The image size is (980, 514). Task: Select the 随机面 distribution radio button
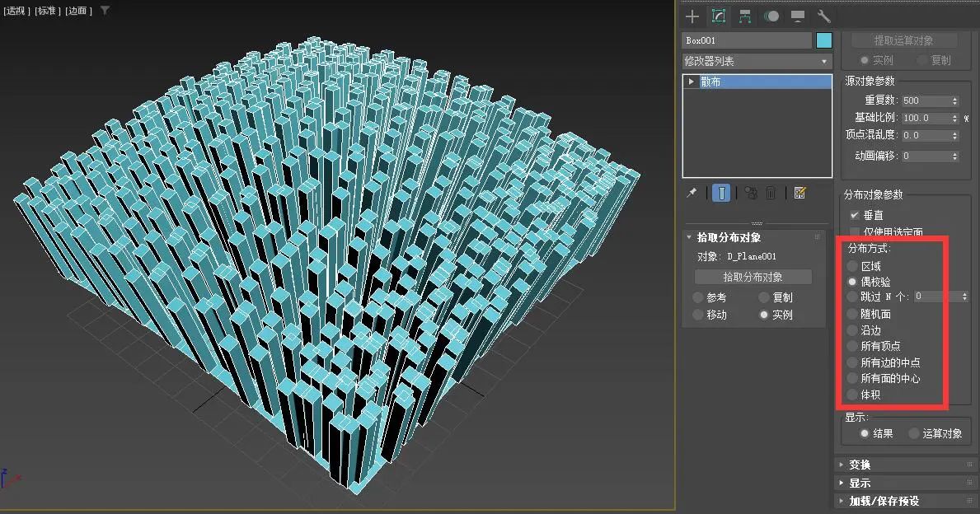[x=852, y=314]
